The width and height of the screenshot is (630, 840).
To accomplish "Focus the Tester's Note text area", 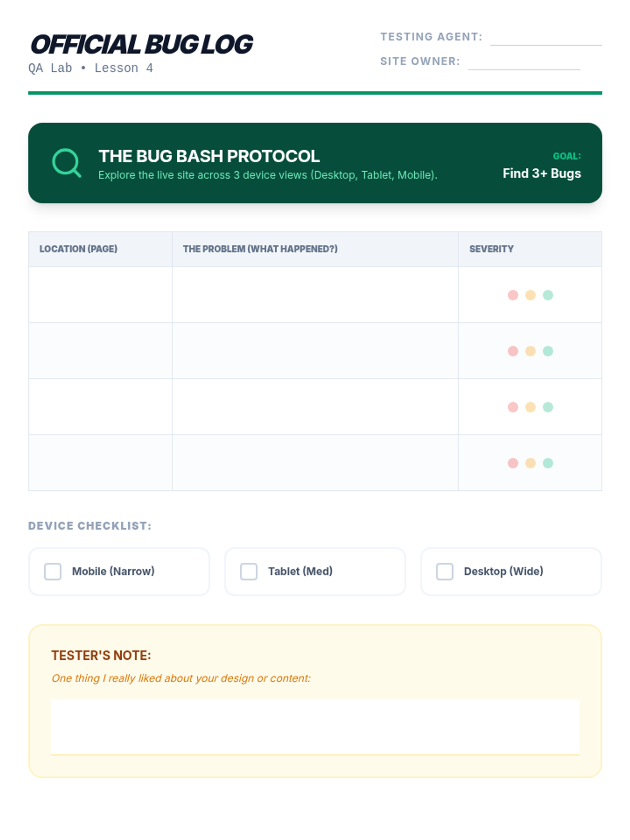I will click(x=315, y=727).
